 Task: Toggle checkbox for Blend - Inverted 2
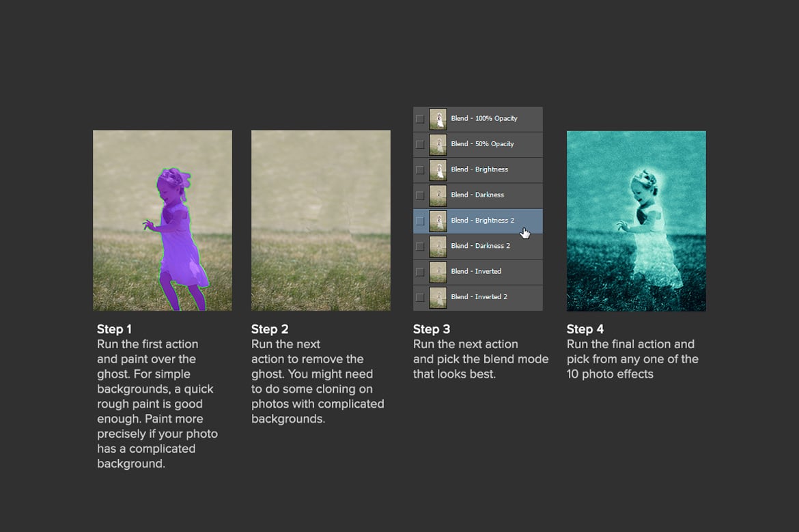pyautogui.click(x=420, y=297)
